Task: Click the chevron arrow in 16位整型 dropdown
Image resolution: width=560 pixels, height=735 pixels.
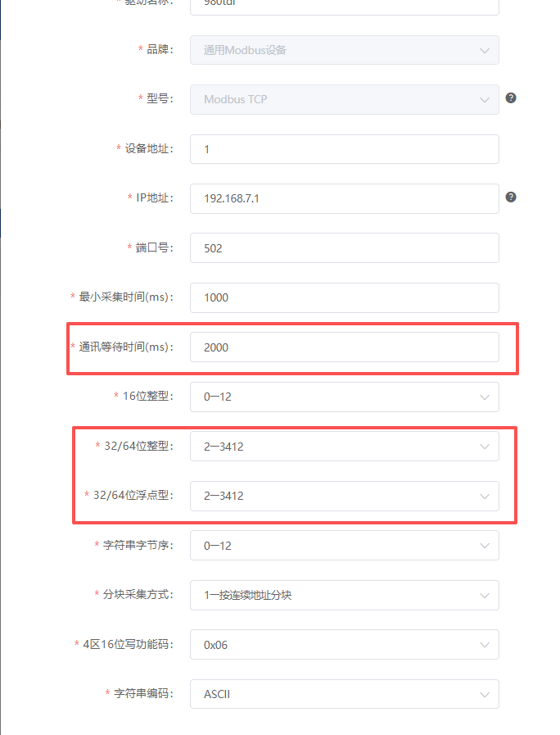Action: (x=485, y=397)
